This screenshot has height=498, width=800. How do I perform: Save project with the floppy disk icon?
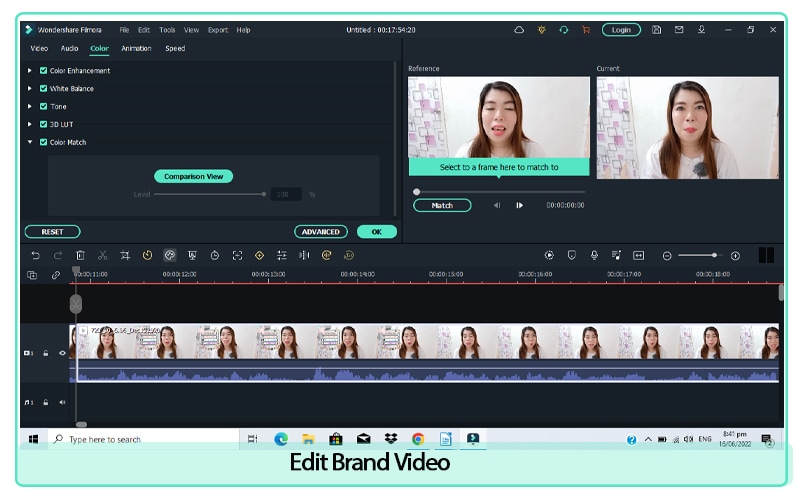pyautogui.click(x=657, y=30)
